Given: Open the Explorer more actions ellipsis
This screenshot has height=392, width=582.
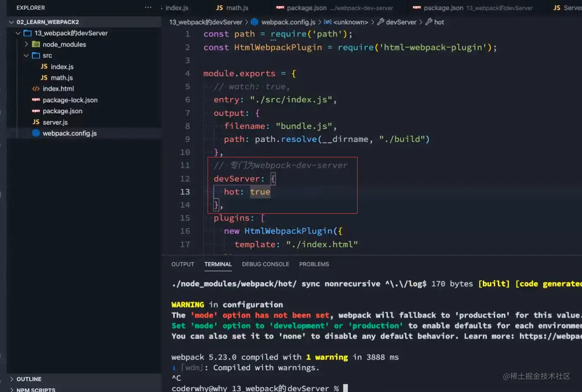Looking at the screenshot, I should [x=148, y=8].
